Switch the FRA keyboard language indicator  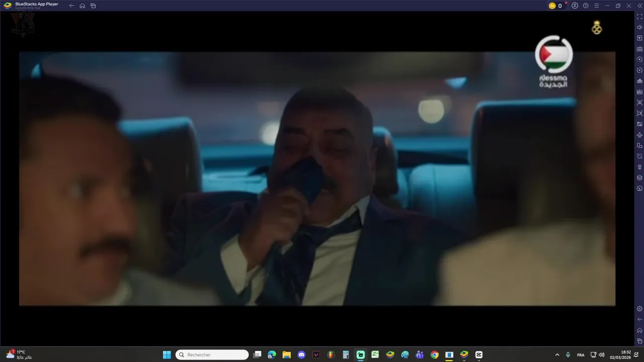tap(581, 354)
